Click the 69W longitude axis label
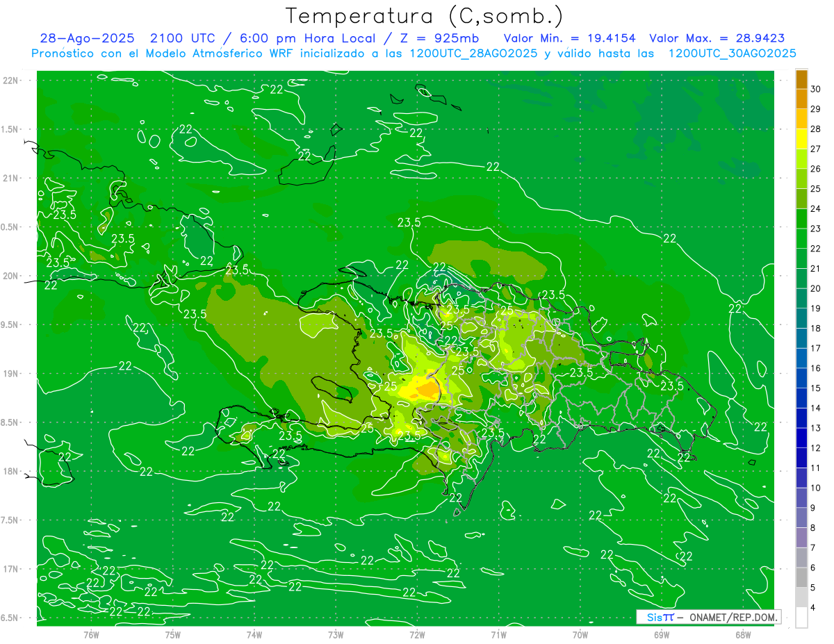Screen dimensions: 834x644 [662, 635]
